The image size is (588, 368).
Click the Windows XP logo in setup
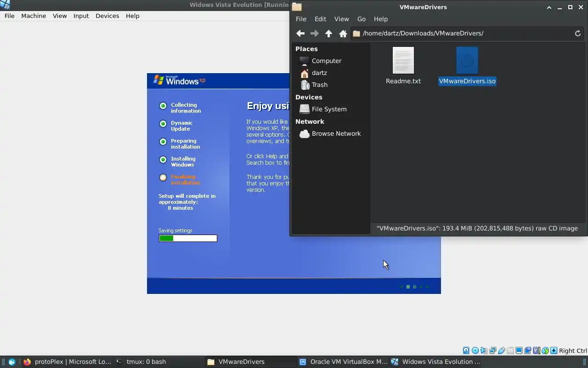[x=179, y=80]
